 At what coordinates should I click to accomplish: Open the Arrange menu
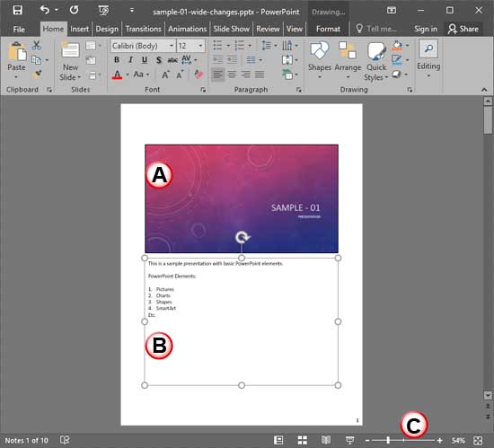pos(348,60)
